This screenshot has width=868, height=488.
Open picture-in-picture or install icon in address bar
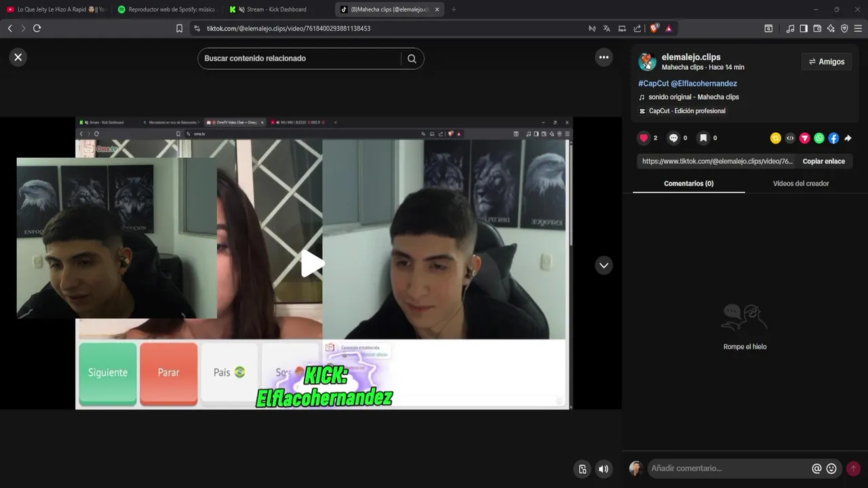pyautogui.click(x=622, y=28)
